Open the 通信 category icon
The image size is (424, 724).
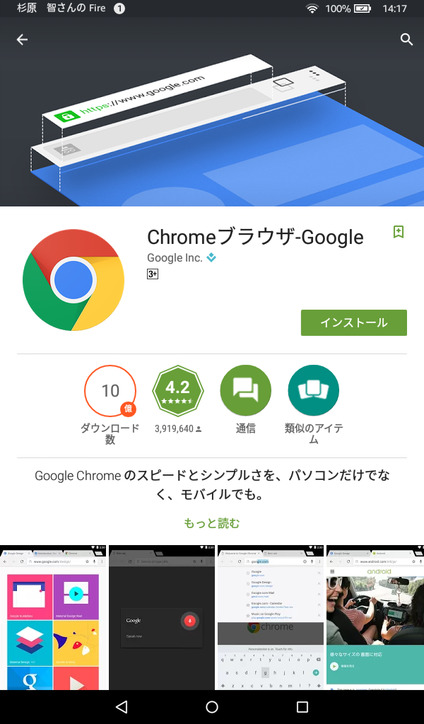point(246,391)
